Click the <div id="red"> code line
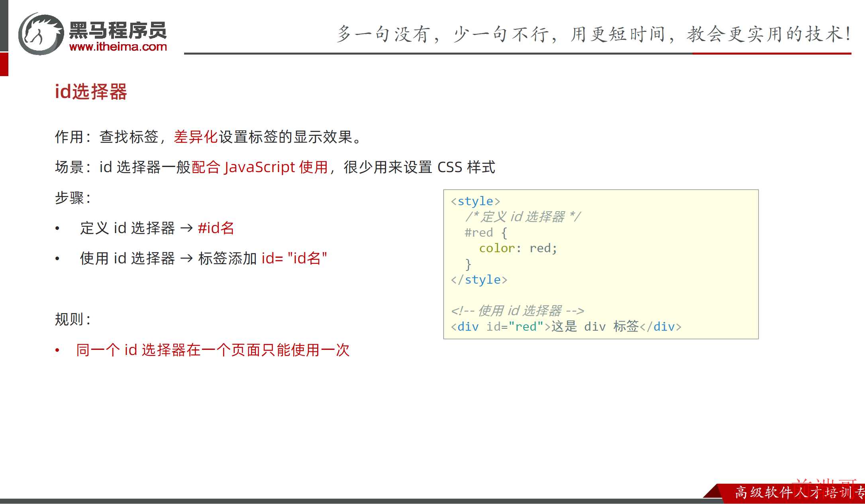 566,327
